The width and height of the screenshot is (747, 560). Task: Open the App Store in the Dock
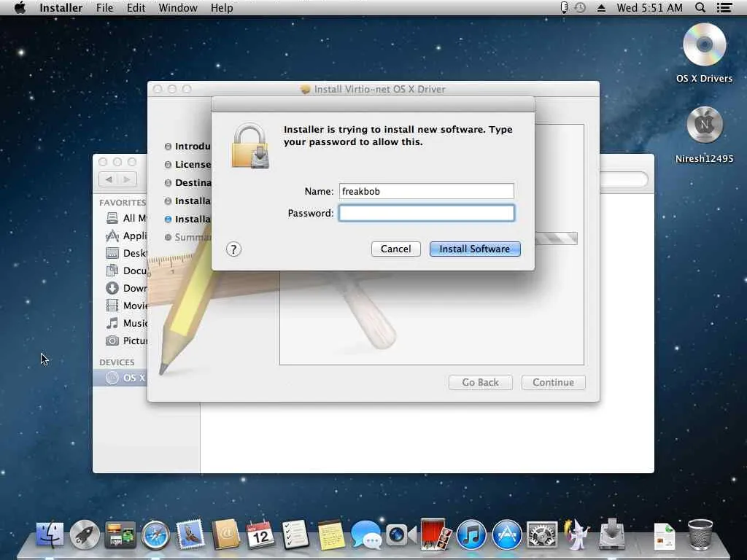(x=506, y=534)
